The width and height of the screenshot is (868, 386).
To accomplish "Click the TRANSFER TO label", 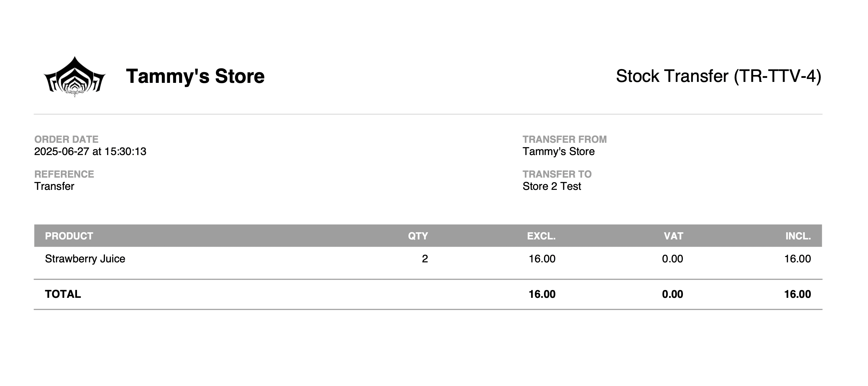I will [x=557, y=174].
